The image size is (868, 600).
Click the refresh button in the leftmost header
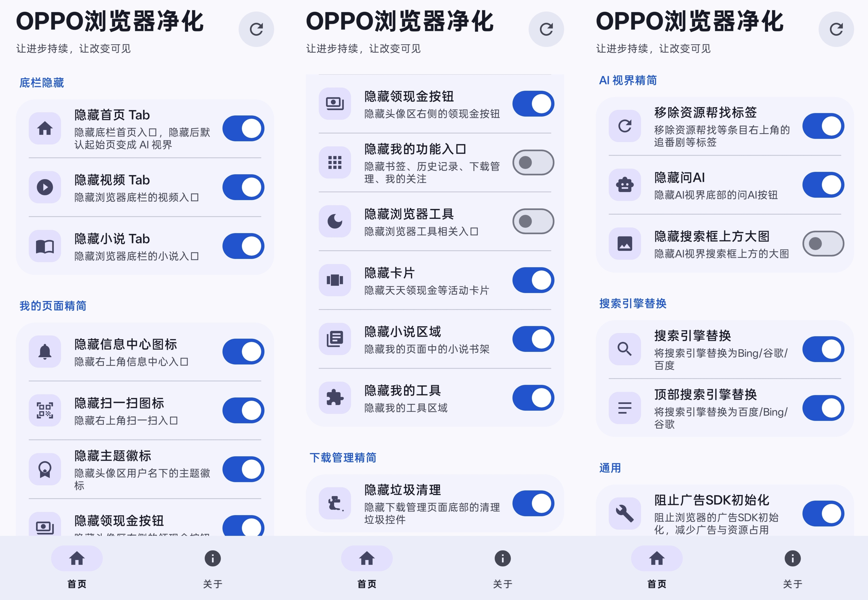tap(256, 29)
